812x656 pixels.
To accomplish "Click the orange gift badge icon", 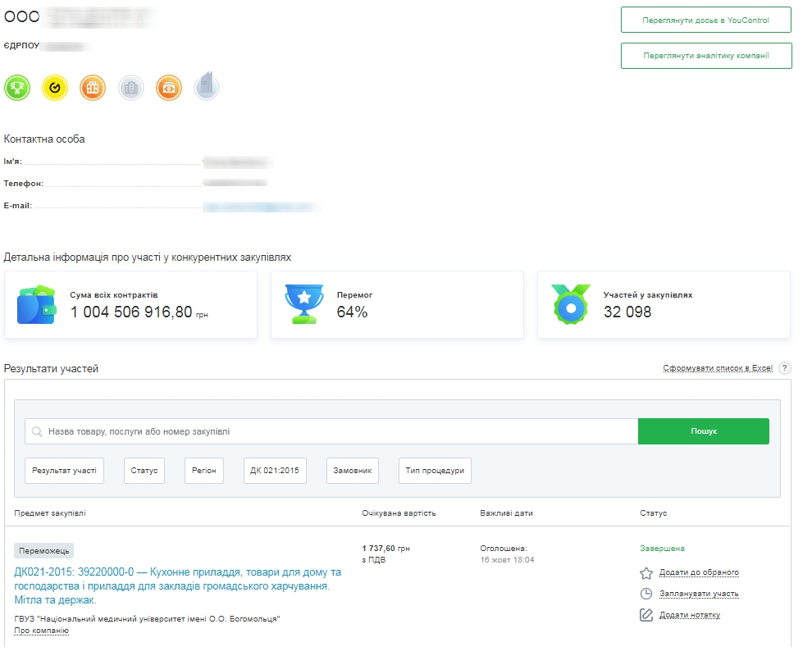I will (92, 87).
